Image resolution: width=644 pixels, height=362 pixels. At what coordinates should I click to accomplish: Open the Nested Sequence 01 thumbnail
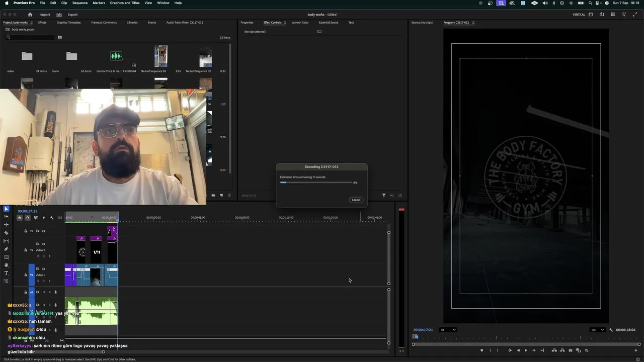coord(161,56)
